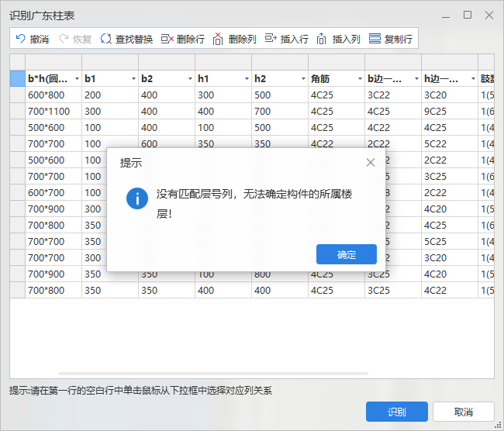Click the 删除列 delete column icon

click(218, 39)
